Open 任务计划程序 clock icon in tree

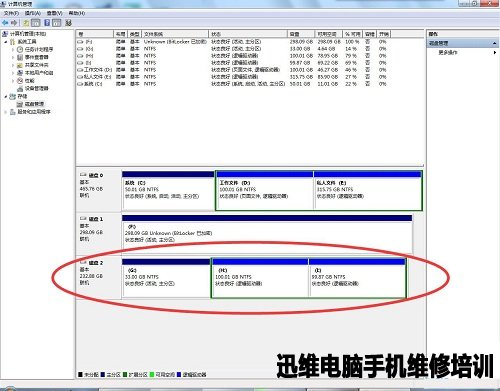(x=20, y=49)
